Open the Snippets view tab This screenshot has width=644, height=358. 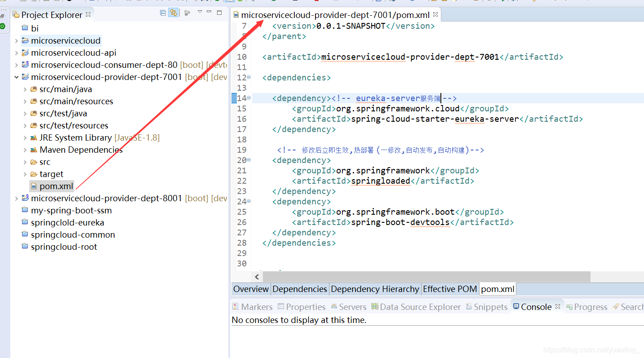point(487,307)
